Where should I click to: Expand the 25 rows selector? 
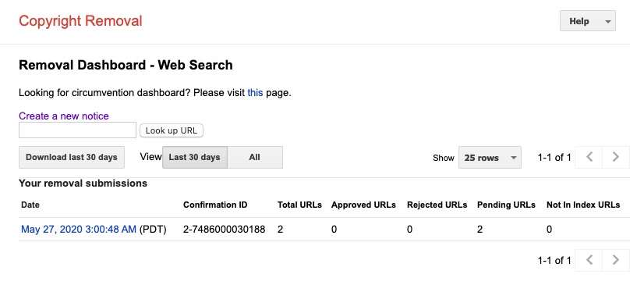(490, 158)
